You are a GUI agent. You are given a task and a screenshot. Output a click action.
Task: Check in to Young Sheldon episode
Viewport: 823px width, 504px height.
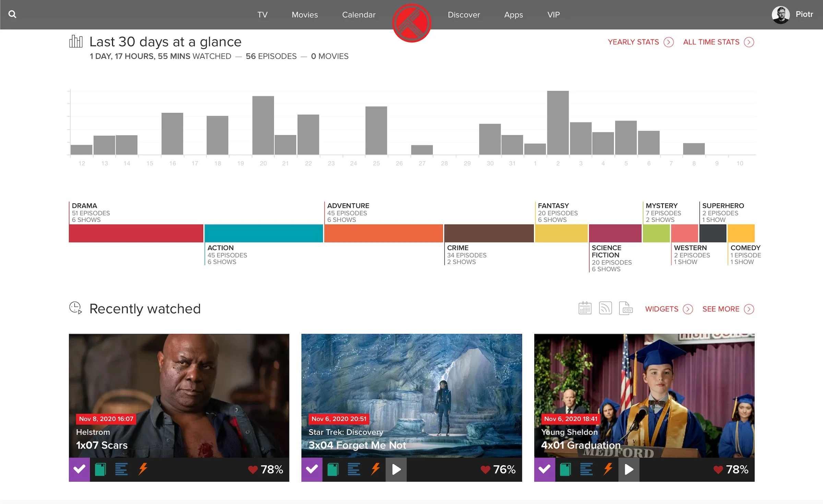608,469
